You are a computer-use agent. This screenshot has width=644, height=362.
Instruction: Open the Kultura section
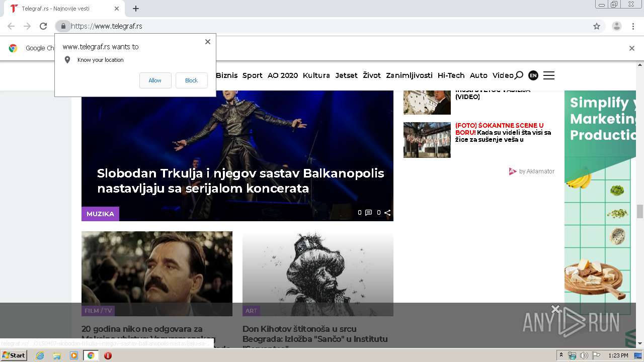316,75
